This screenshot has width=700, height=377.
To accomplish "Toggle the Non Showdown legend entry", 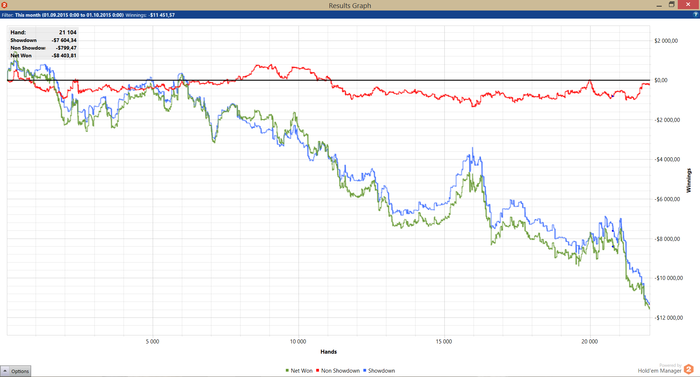I will (x=338, y=371).
